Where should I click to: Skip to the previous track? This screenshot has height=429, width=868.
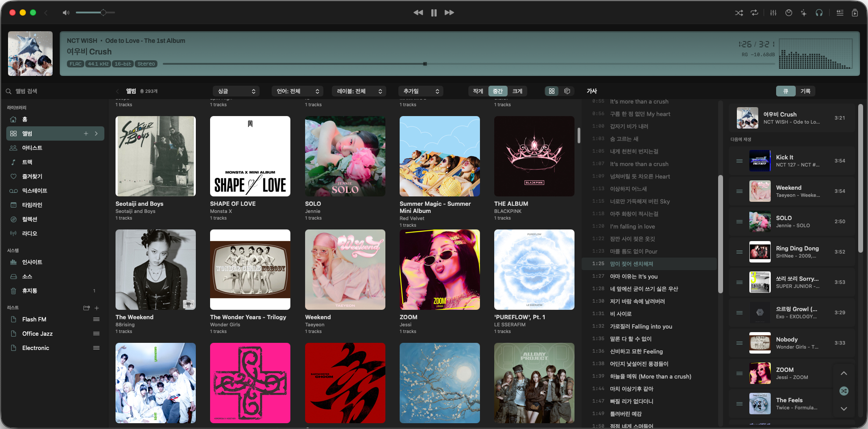click(418, 12)
